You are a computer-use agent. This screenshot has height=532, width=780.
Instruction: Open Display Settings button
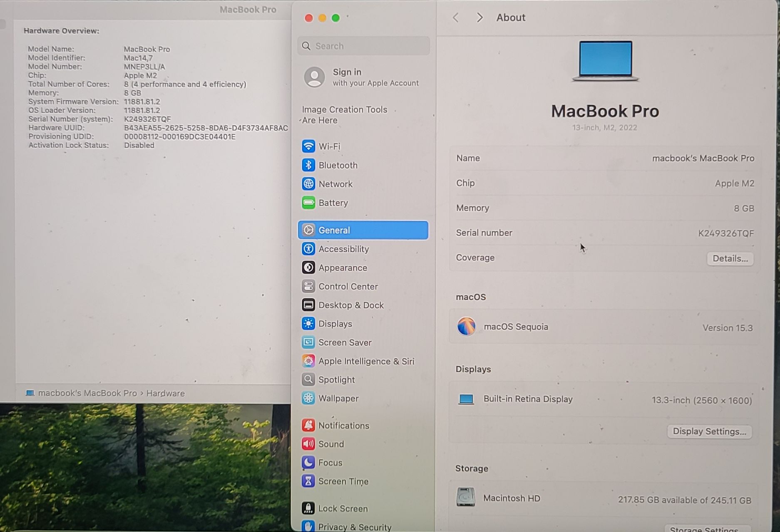pyautogui.click(x=709, y=431)
